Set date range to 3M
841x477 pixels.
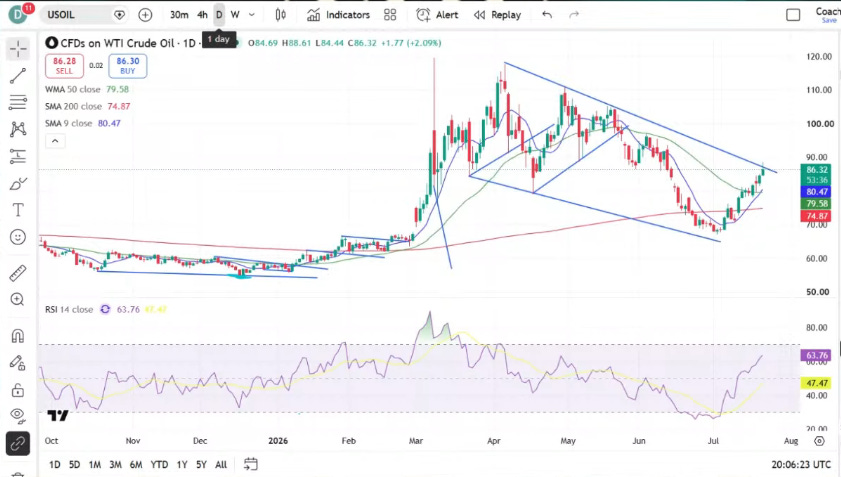click(115, 465)
